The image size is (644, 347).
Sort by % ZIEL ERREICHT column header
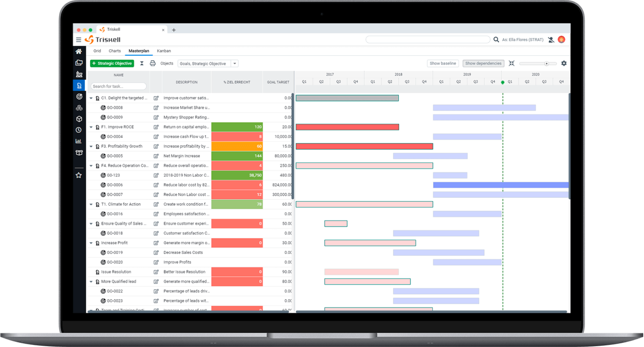pos(237,82)
